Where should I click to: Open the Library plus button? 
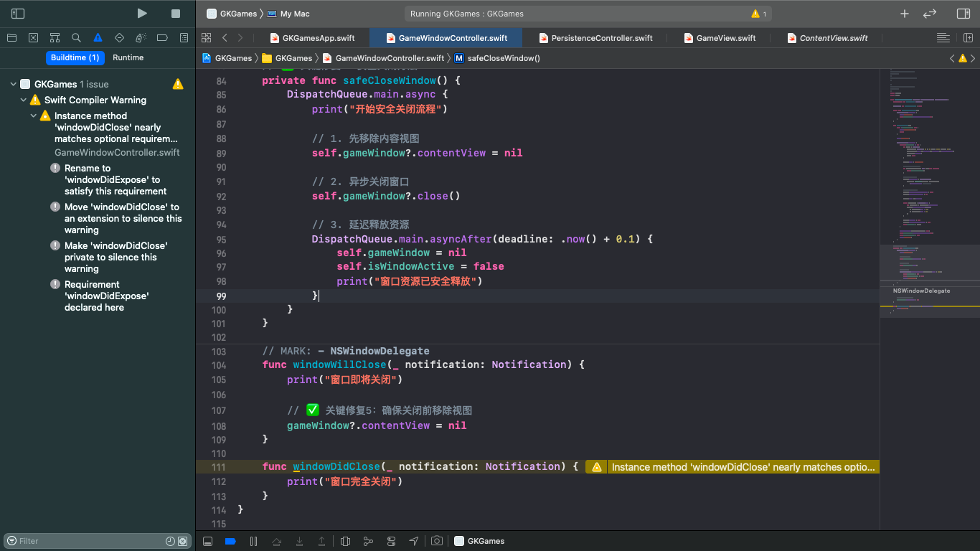click(x=905, y=14)
